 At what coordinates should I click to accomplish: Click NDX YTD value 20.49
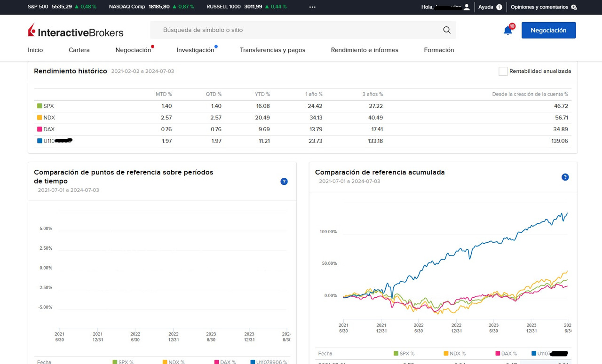click(x=262, y=118)
